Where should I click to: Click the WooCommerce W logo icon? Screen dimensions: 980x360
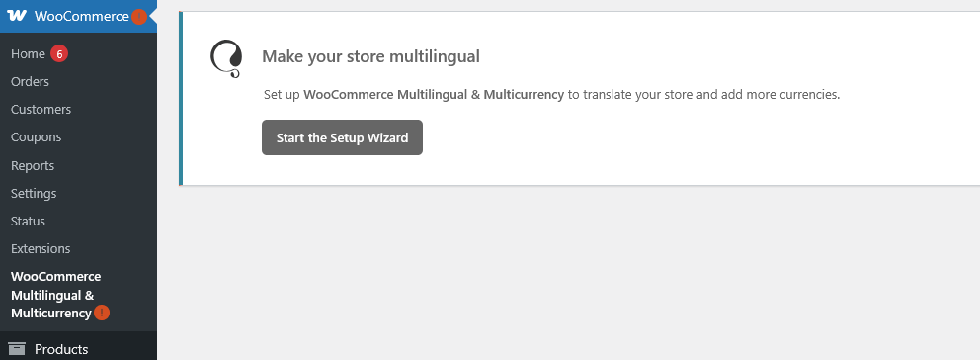point(17,16)
